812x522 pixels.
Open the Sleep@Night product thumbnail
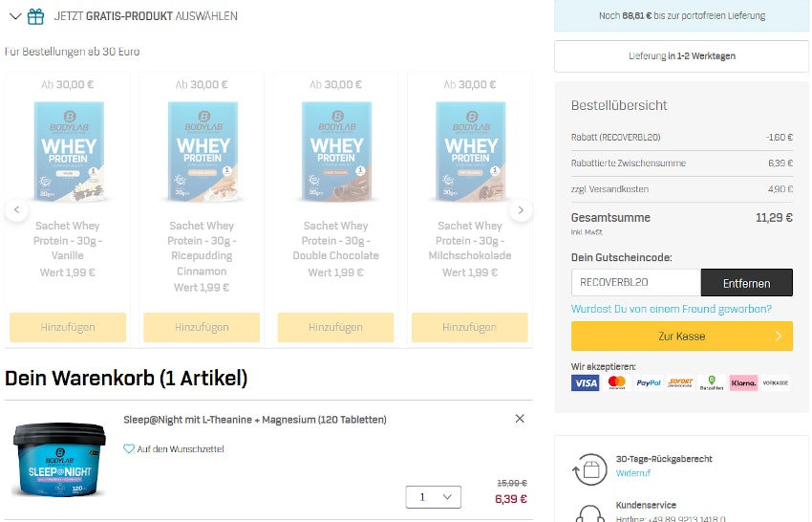(x=59, y=459)
